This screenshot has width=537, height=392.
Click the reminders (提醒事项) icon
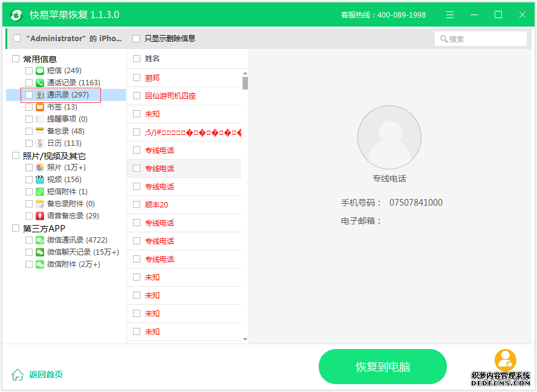[40, 119]
